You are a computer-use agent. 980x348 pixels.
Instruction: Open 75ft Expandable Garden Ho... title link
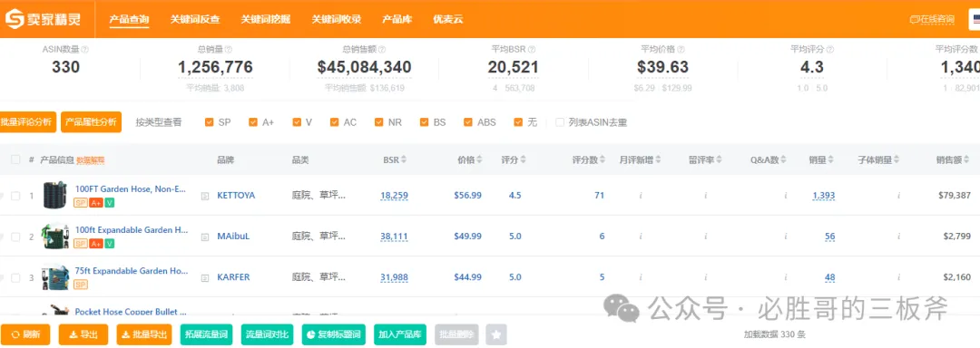coord(132,271)
